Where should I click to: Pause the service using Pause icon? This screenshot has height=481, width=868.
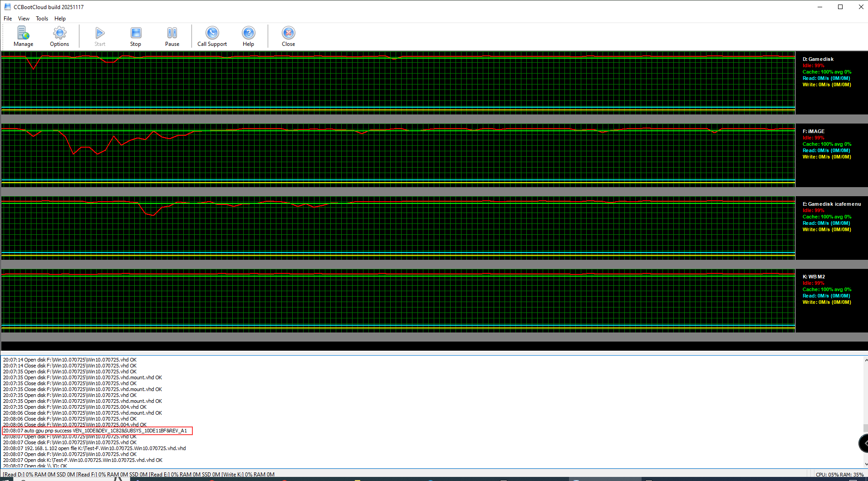point(172,36)
